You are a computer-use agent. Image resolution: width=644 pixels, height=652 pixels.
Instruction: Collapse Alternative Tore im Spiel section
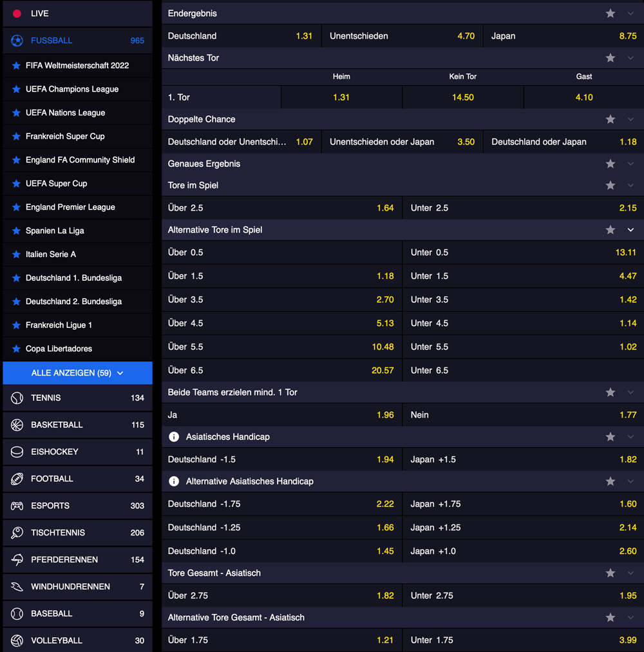coord(630,230)
